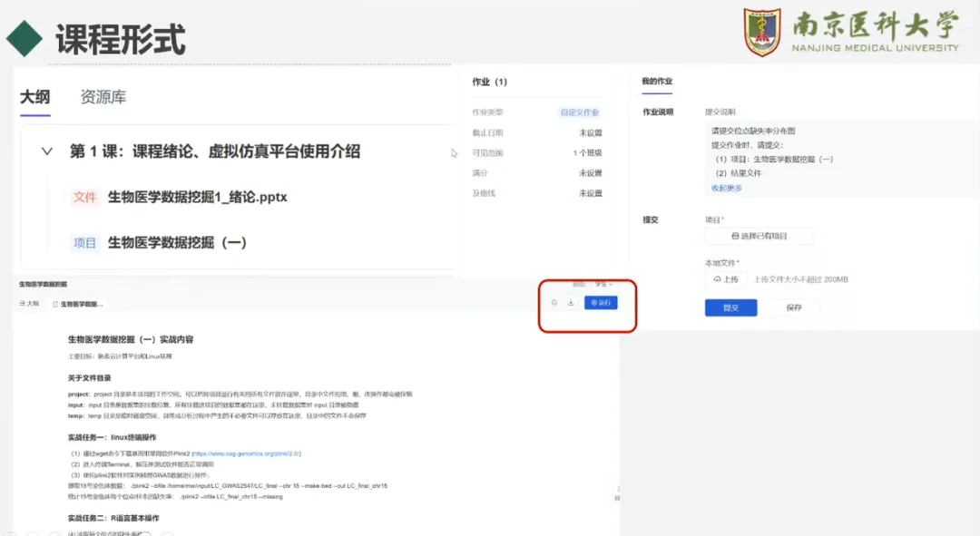The image size is (980, 536).
Task: Switch to the 大纲 tab
Action: (35, 97)
